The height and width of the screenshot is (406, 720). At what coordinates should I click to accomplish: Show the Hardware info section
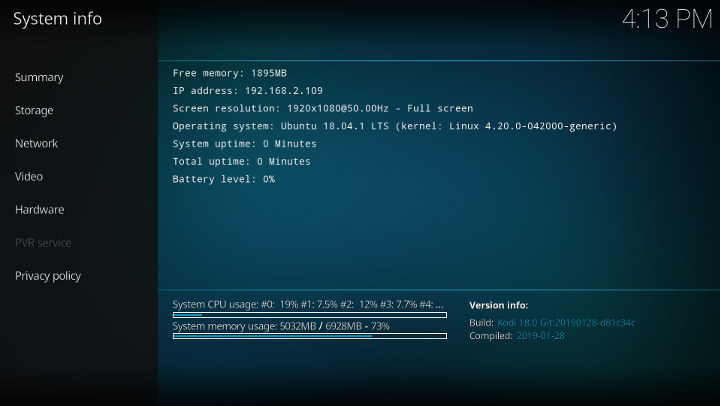39,209
